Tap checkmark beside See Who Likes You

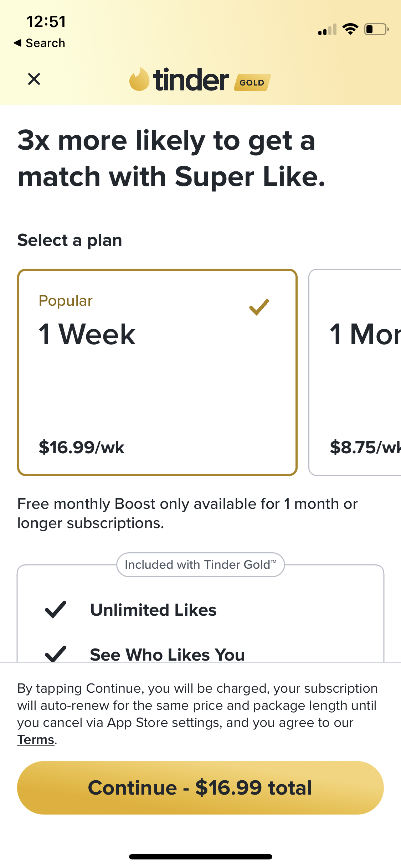coord(56,653)
